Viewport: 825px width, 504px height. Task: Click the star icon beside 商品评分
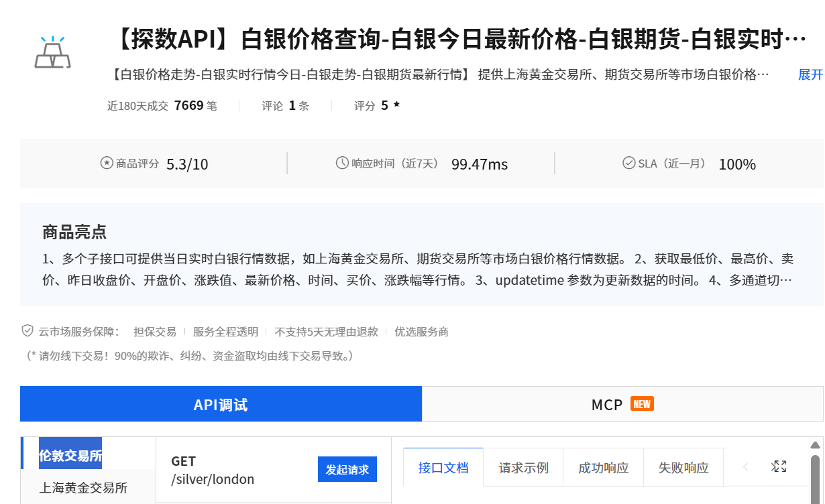click(107, 163)
